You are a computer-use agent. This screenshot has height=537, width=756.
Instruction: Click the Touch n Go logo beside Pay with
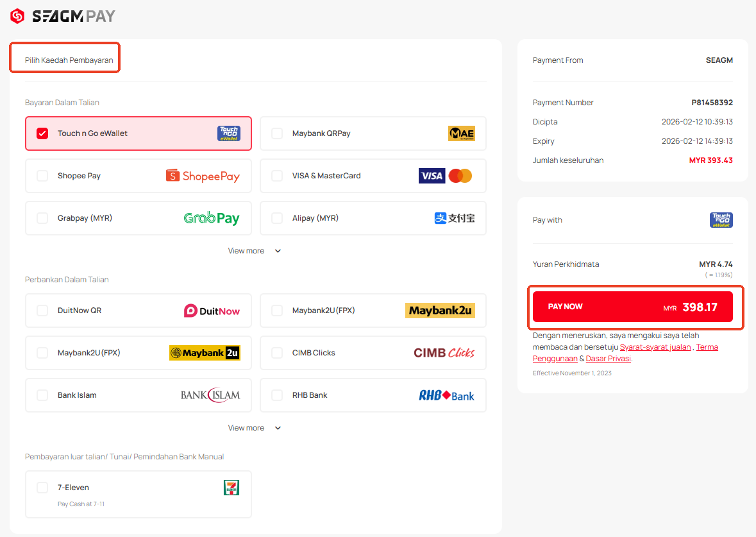pos(721,220)
